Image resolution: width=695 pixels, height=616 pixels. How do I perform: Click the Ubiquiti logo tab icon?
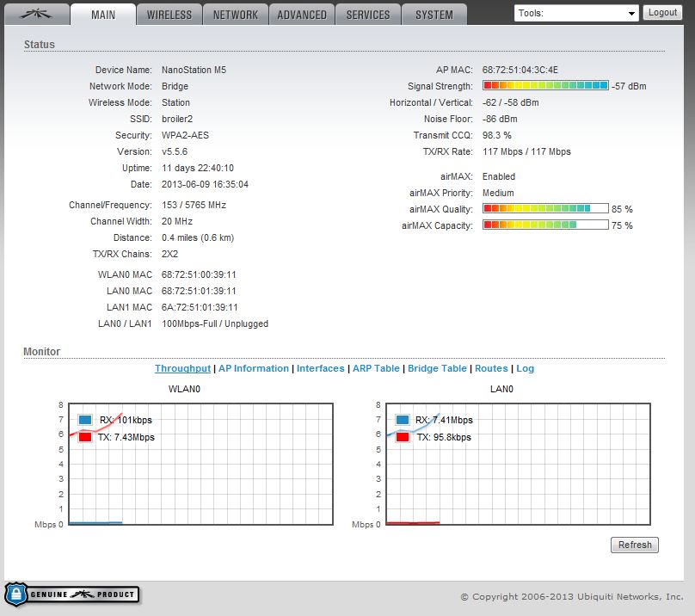coord(35,14)
